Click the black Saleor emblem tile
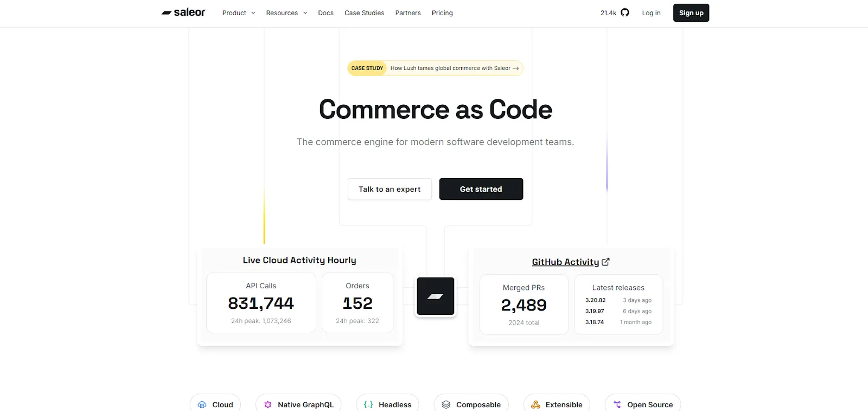The image size is (868, 411). pyautogui.click(x=436, y=296)
